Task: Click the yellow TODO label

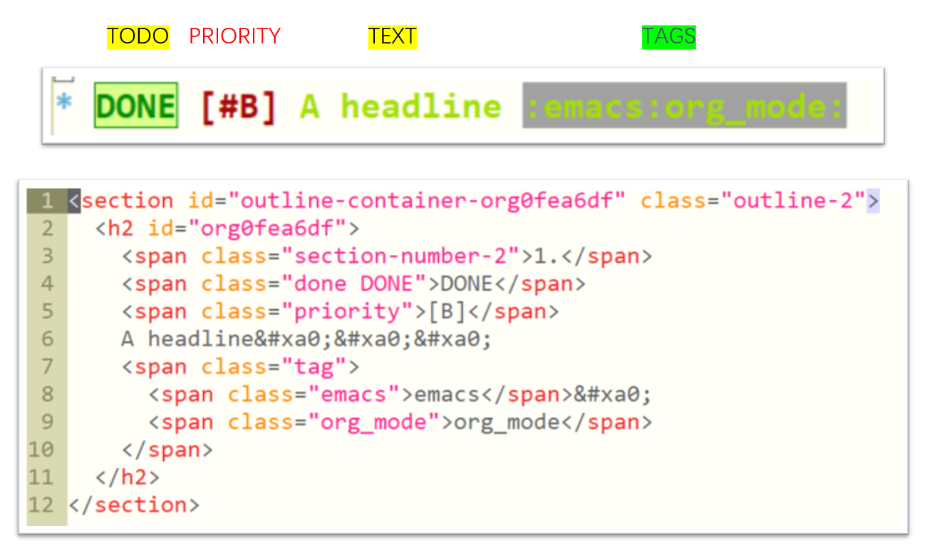Action: click(138, 36)
